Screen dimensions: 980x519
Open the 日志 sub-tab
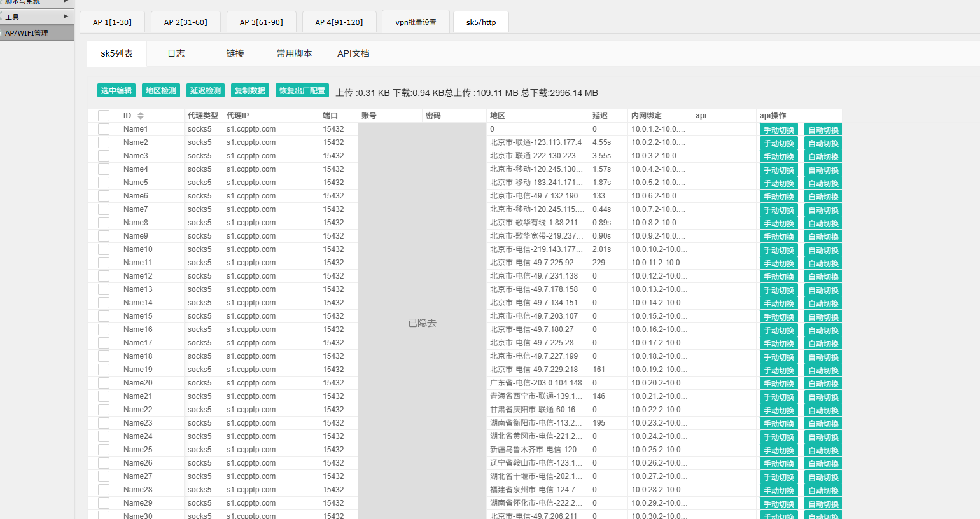coord(176,53)
